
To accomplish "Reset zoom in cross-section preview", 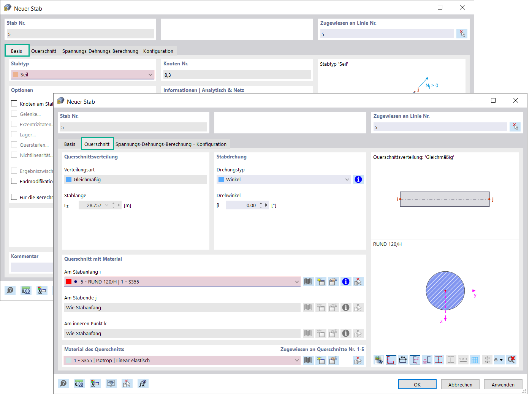I will click(x=511, y=360).
